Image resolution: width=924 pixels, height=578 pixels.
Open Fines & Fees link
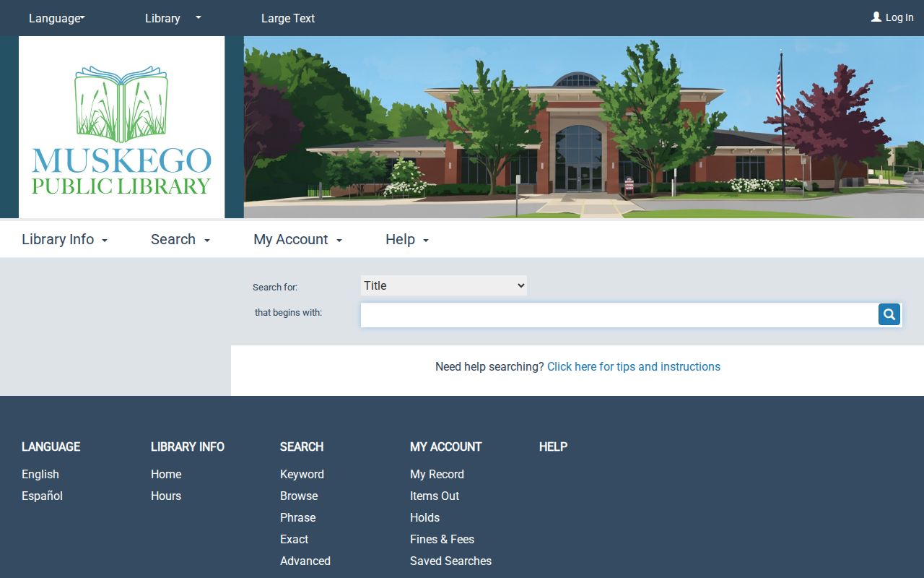pyautogui.click(x=442, y=539)
